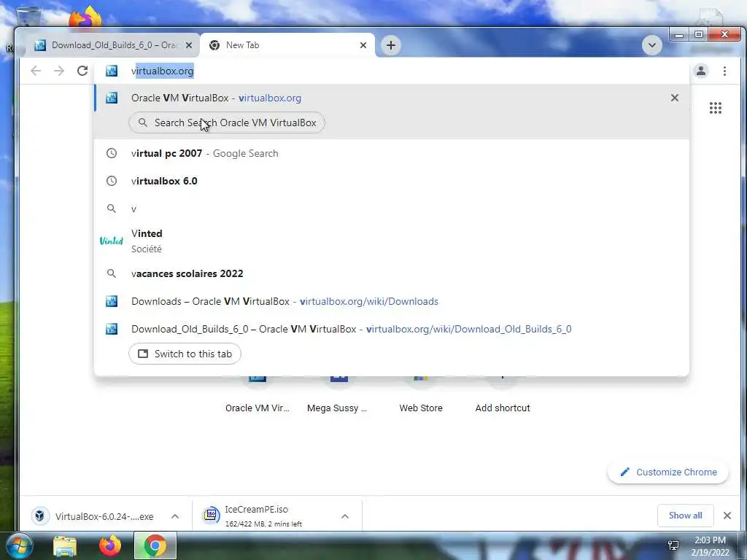Open the tab search chevron button
Image resolution: width=747 pixels, height=560 pixels.
coord(651,45)
